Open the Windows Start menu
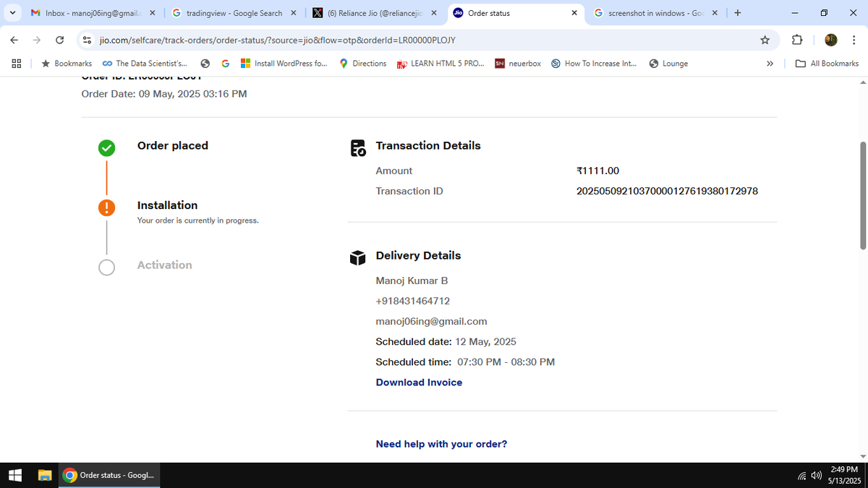This screenshot has width=868, height=488. point(15,475)
